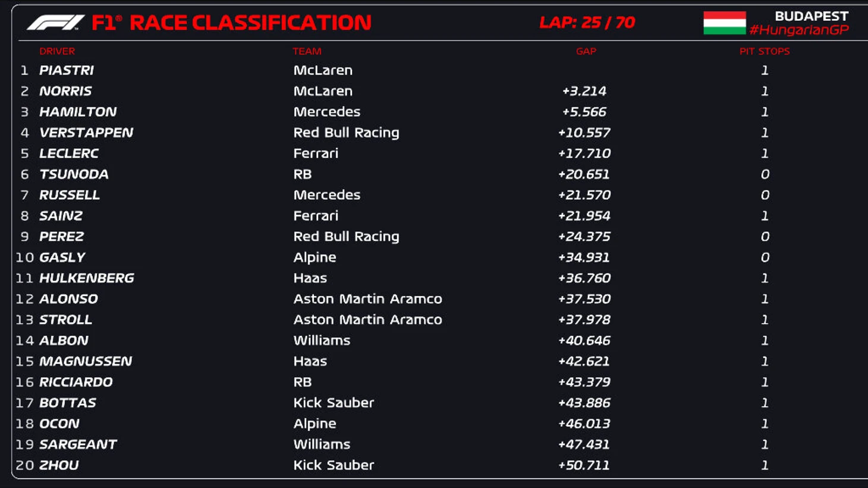The image size is (868, 488).
Task: Click TSUNODA's gap value +20.651
Action: coord(584,174)
